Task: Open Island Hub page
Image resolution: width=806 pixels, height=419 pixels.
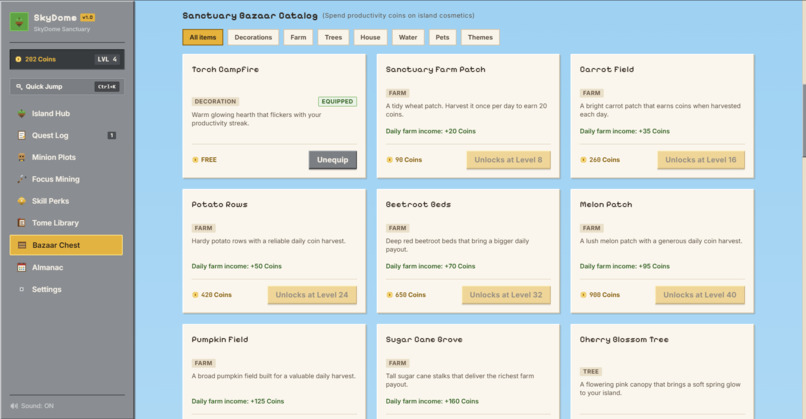Action: pyautogui.click(x=66, y=114)
